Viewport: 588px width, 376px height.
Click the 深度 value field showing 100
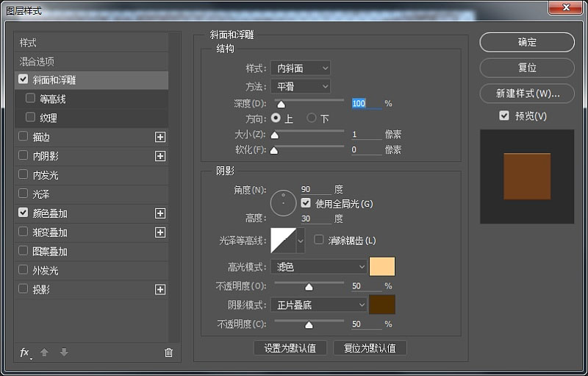point(366,104)
